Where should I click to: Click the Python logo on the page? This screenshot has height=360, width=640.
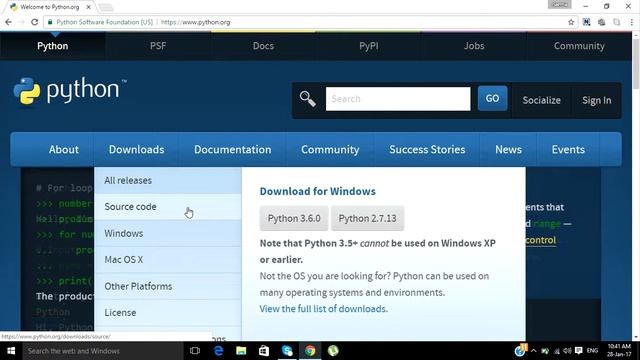(x=69, y=90)
